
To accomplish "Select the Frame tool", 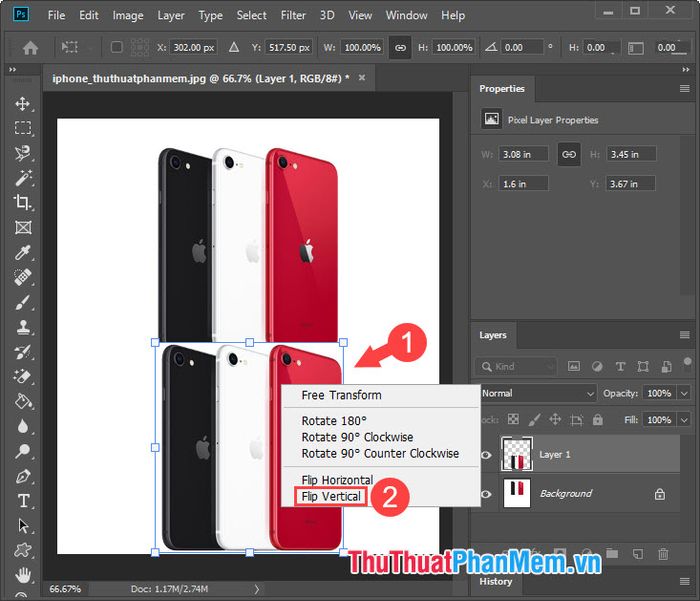I will point(22,227).
